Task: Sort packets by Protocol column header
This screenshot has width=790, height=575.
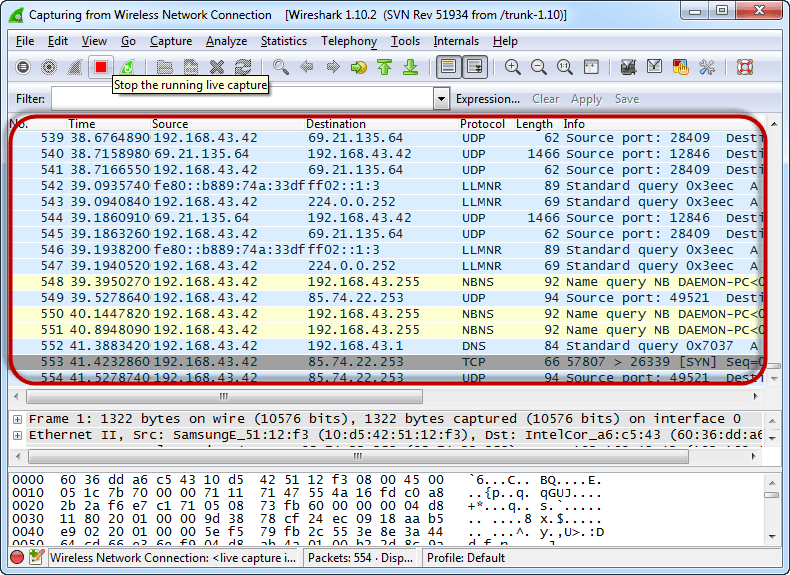Action: pos(482,124)
